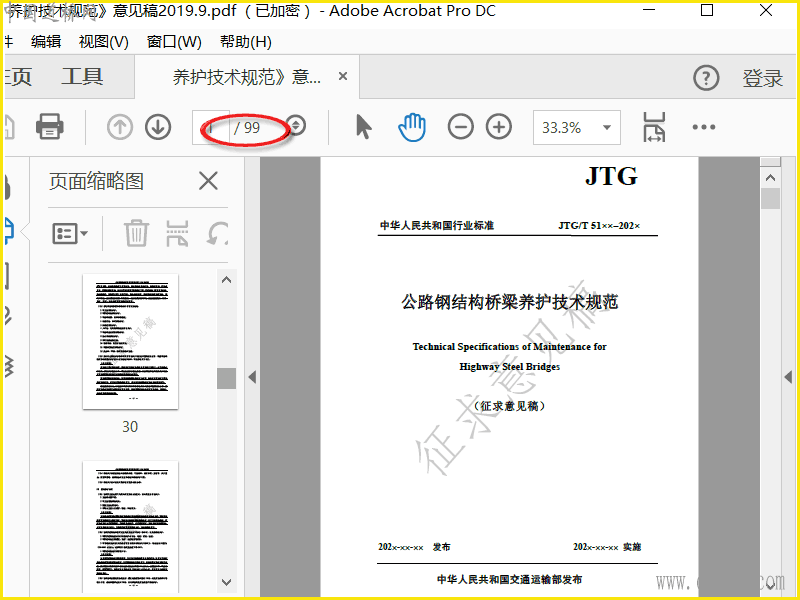Click thumbnail panel scroll down arrow
Viewport: 800px width, 600px height.
tap(227, 582)
